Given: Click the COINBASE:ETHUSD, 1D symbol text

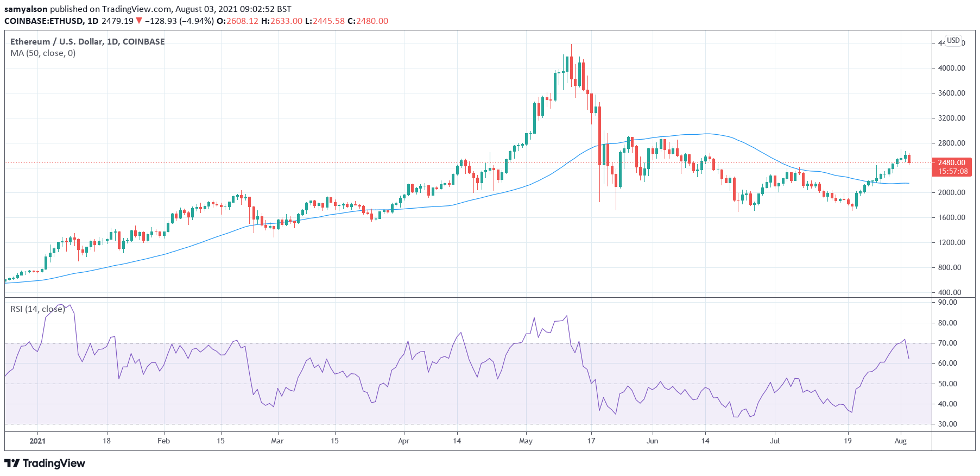Looking at the screenshot, I should [52, 21].
